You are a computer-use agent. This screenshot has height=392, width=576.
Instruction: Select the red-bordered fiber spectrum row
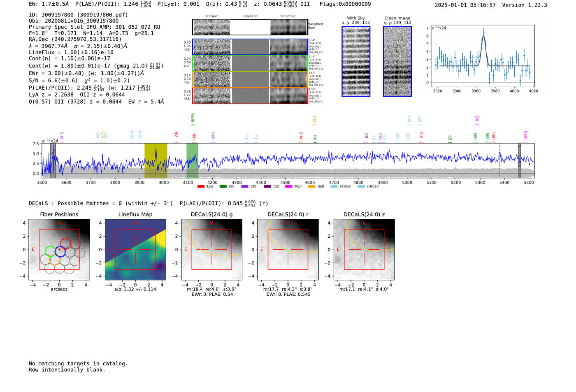point(250,95)
